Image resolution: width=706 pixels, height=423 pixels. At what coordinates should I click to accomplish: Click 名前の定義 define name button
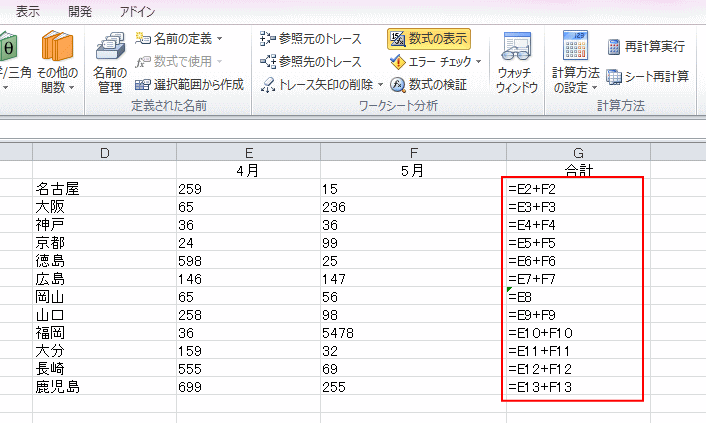pos(174,39)
